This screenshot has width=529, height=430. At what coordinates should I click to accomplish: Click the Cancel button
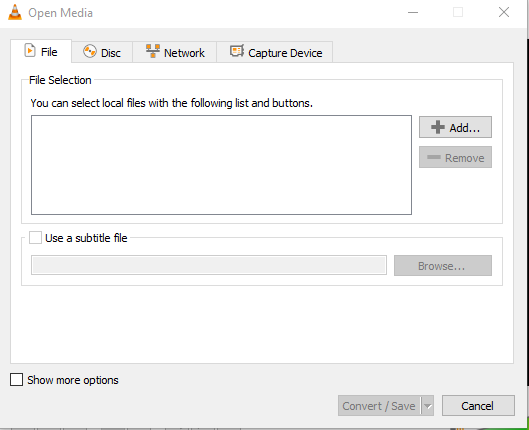click(478, 406)
